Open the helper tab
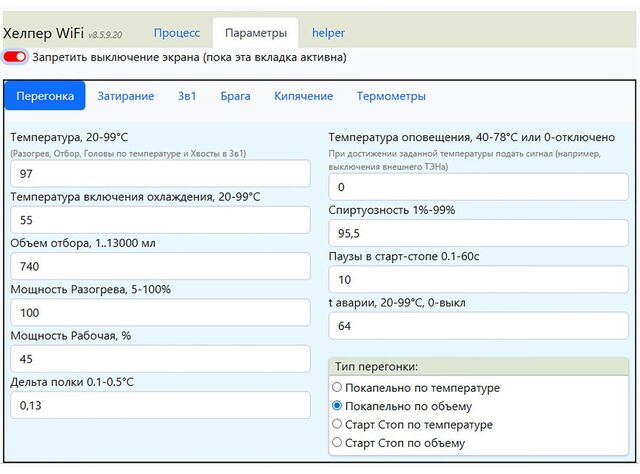 click(x=328, y=33)
